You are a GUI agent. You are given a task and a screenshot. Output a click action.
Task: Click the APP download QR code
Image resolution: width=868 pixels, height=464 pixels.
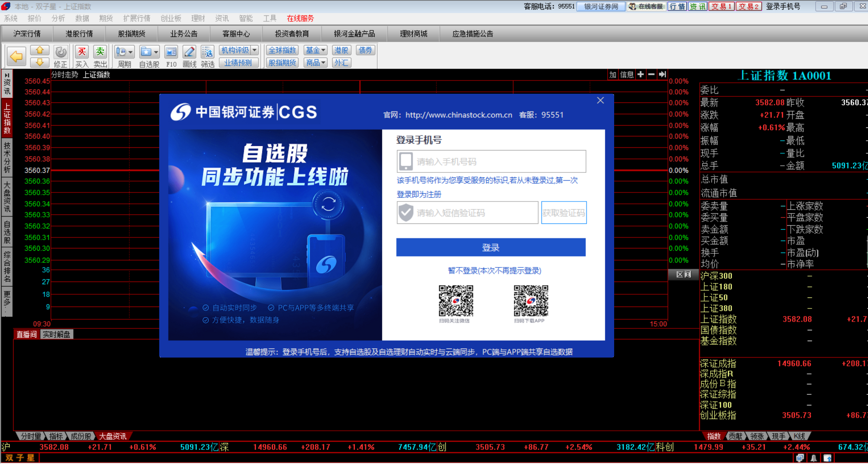[x=531, y=301]
